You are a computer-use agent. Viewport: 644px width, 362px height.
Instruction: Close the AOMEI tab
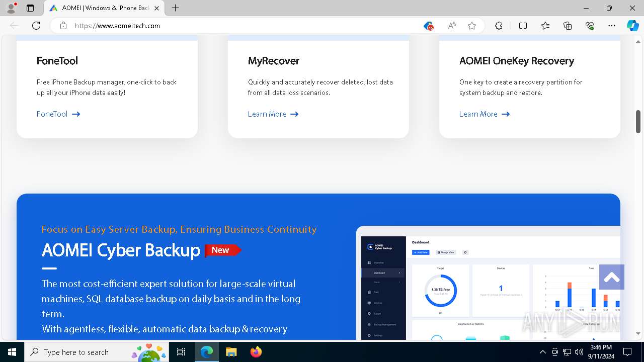pos(157,8)
